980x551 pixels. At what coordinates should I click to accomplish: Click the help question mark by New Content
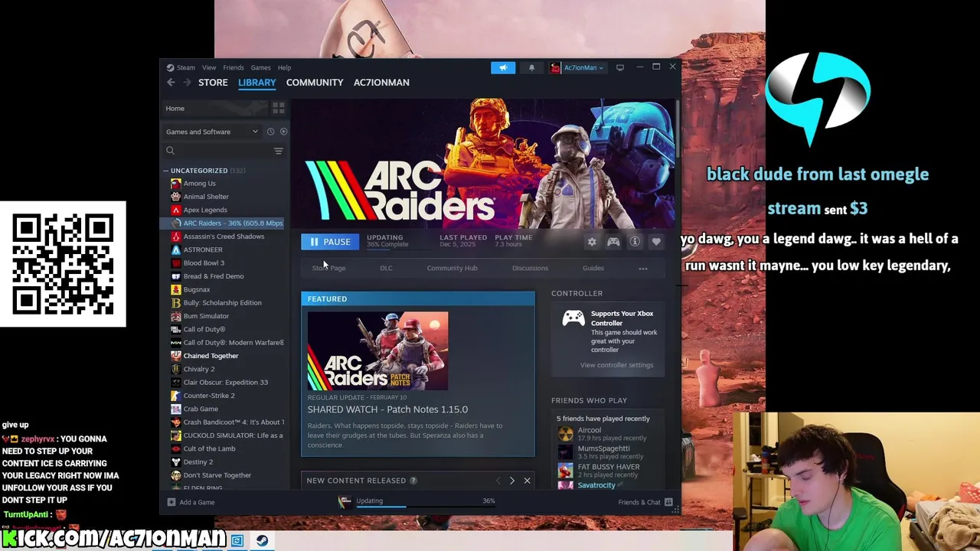[x=413, y=481]
